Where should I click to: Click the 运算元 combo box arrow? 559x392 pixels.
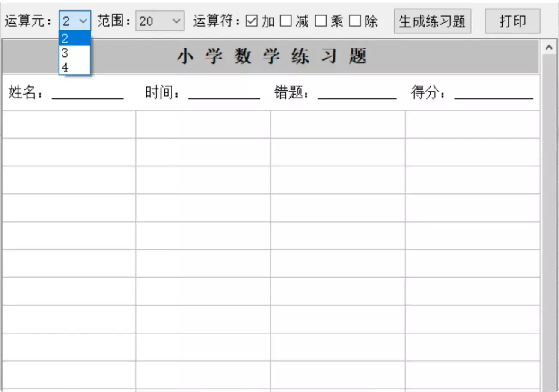coord(84,21)
